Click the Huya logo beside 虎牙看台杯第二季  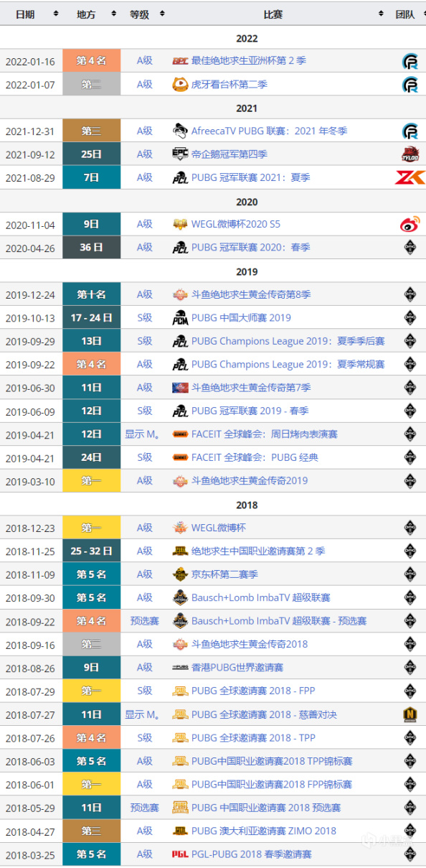pos(181,85)
